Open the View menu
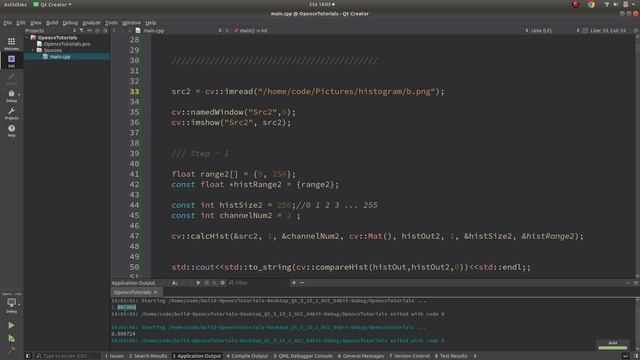 36,23
